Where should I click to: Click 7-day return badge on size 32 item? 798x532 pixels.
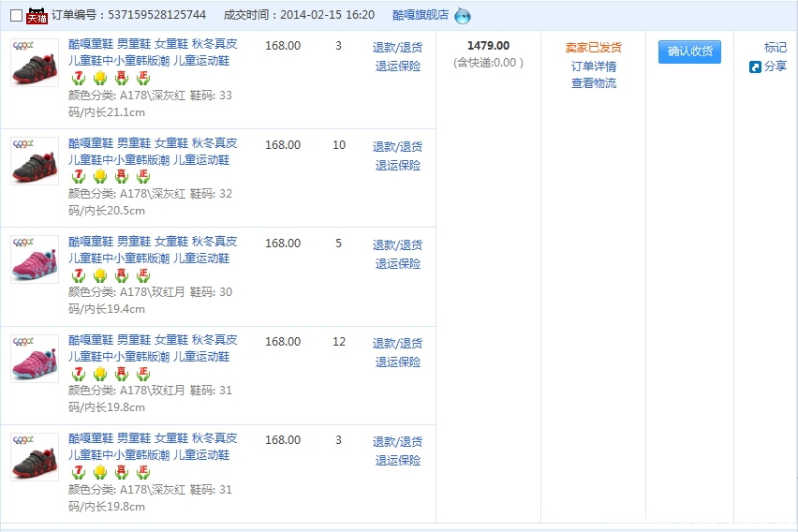click(x=79, y=176)
